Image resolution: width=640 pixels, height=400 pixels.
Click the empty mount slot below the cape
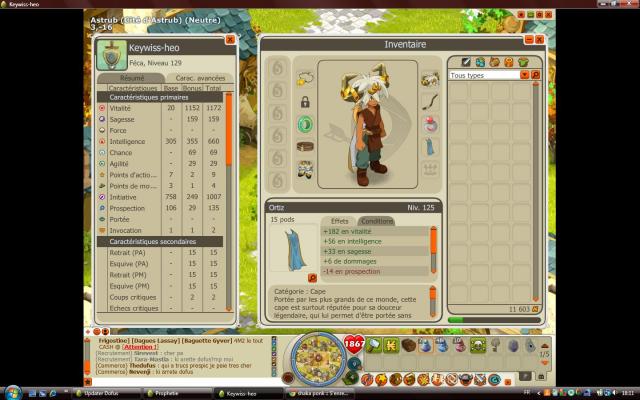[x=430, y=169]
